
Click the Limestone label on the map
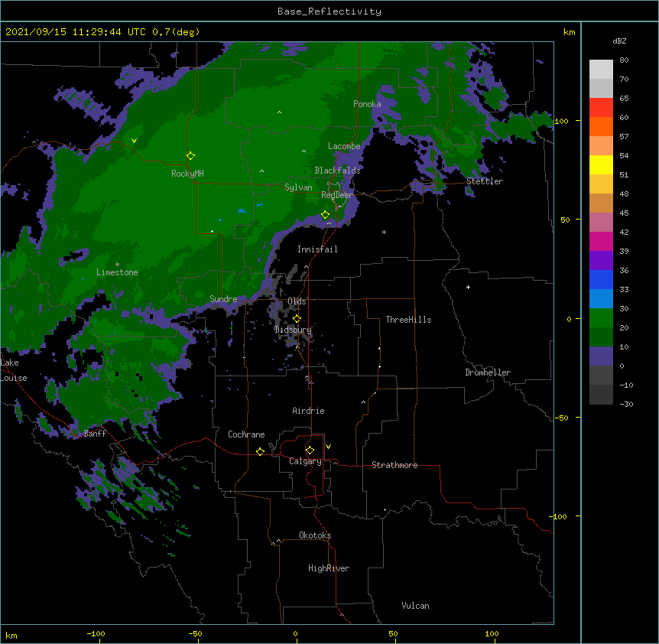(117, 272)
